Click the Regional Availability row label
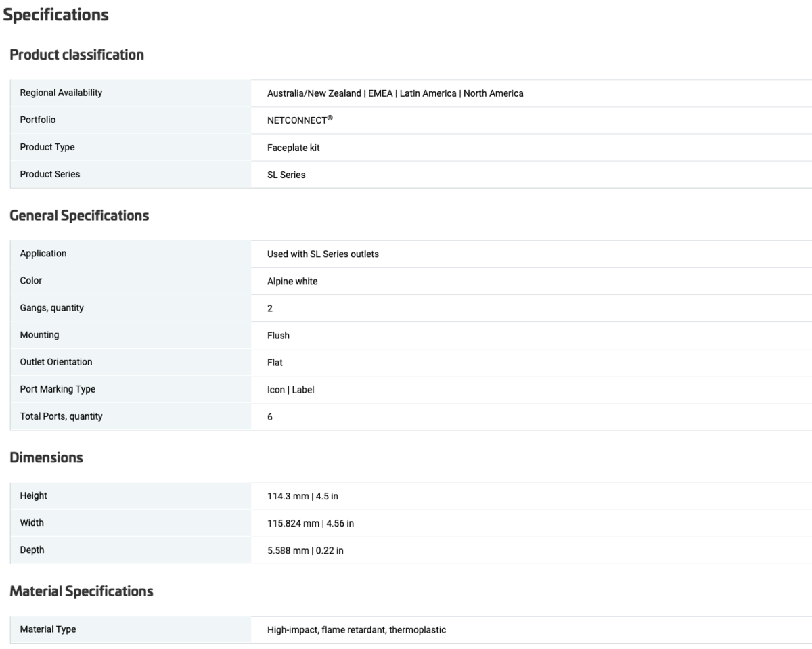 pyautogui.click(x=61, y=93)
